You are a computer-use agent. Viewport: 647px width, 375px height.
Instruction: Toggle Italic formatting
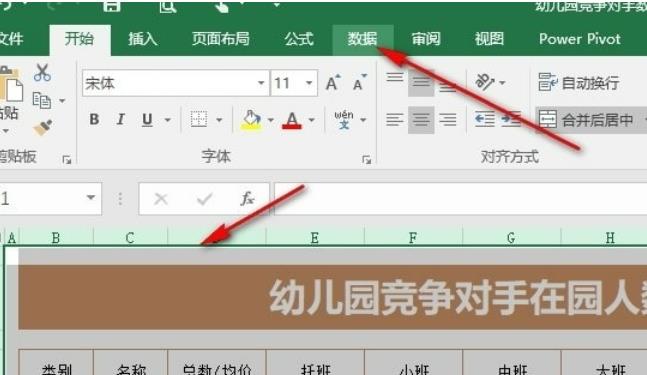[120, 120]
